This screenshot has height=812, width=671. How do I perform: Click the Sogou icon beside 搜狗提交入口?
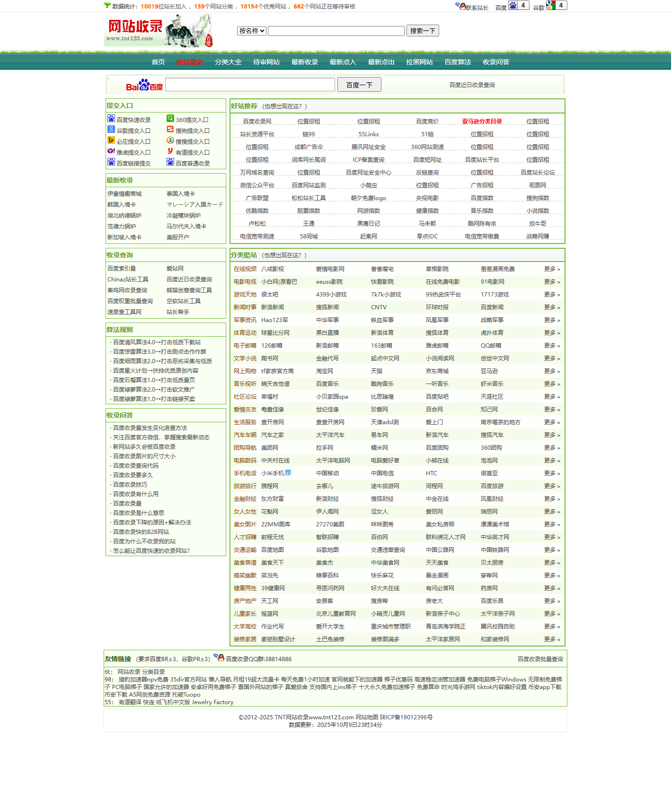tap(170, 129)
